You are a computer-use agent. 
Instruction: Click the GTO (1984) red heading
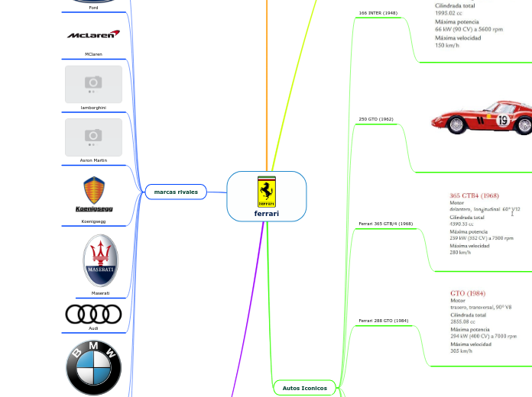468,293
